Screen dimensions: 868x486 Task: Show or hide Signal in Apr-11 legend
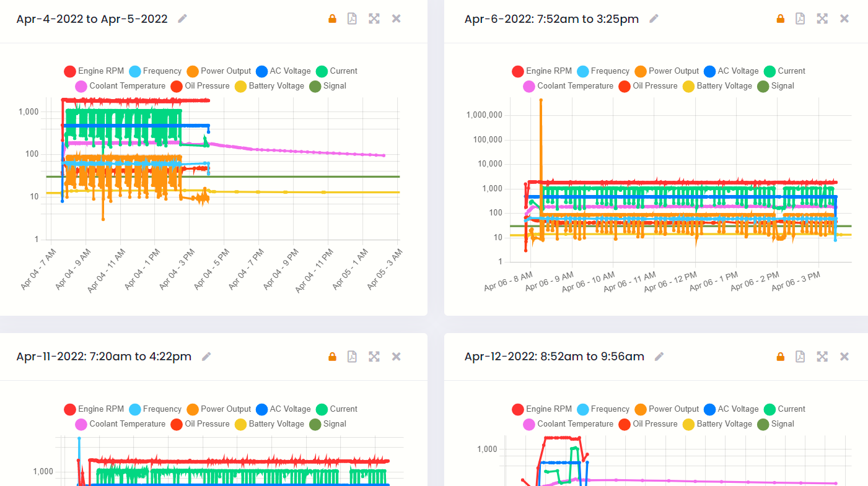coord(328,424)
